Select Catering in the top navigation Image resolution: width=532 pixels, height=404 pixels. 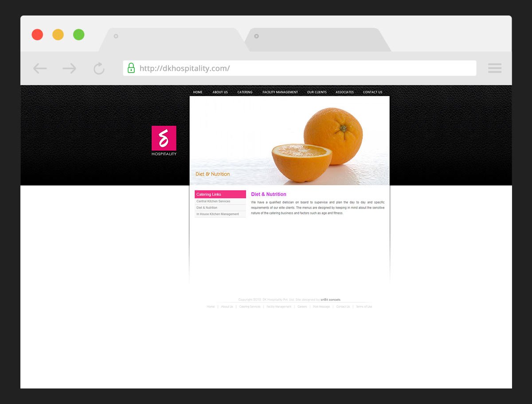tap(245, 92)
